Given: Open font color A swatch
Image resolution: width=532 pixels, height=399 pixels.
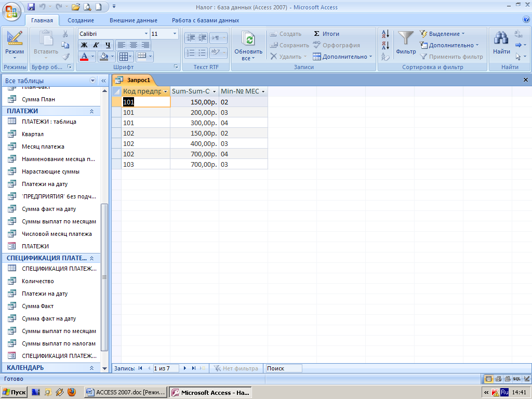Looking at the screenshot, I should click(84, 57).
